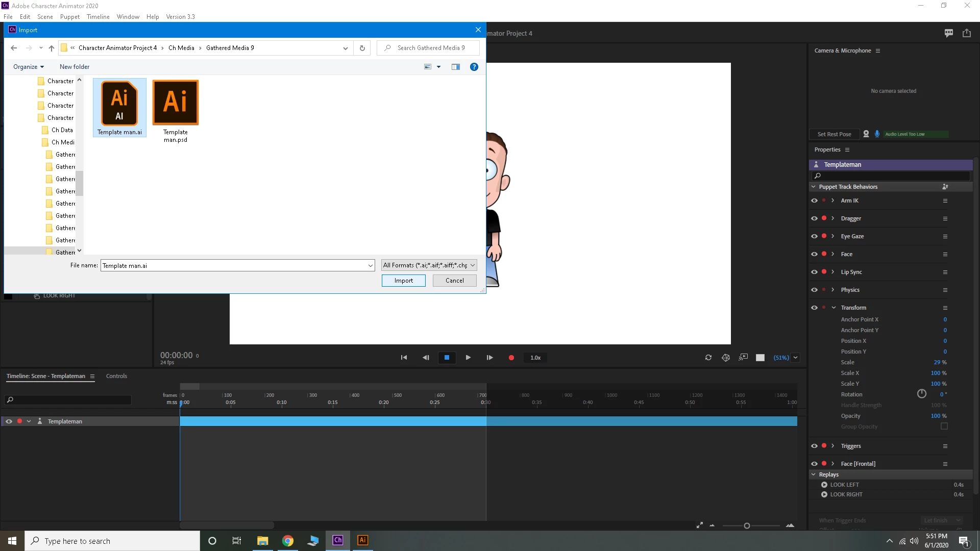This screenshot has height=551, width=980.
Task: Open the file formats dropdown
Action: click(429, 265)
